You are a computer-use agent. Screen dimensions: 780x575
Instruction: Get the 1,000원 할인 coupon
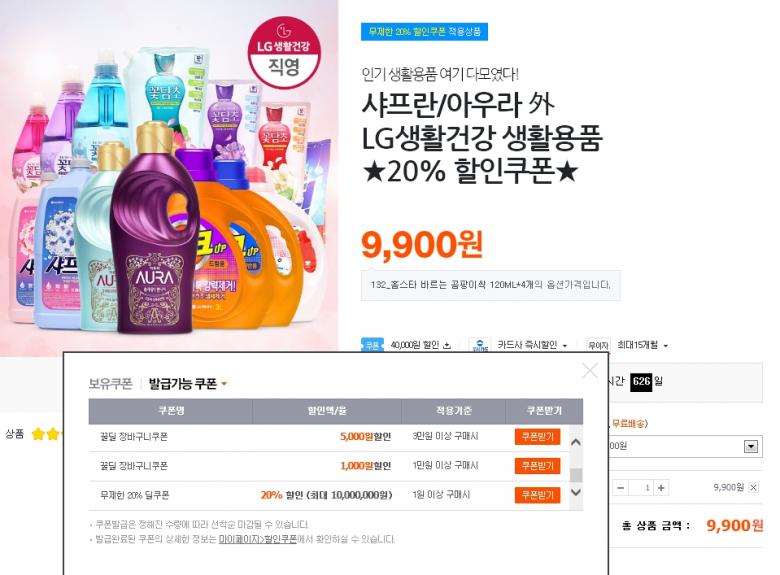click(537, 466)
